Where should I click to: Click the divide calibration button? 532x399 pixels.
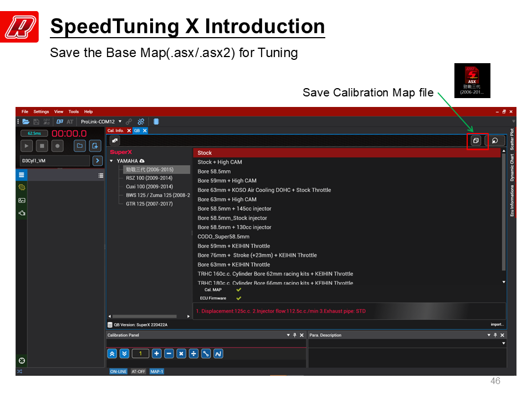pyautogui.click(x=193, y=354)
